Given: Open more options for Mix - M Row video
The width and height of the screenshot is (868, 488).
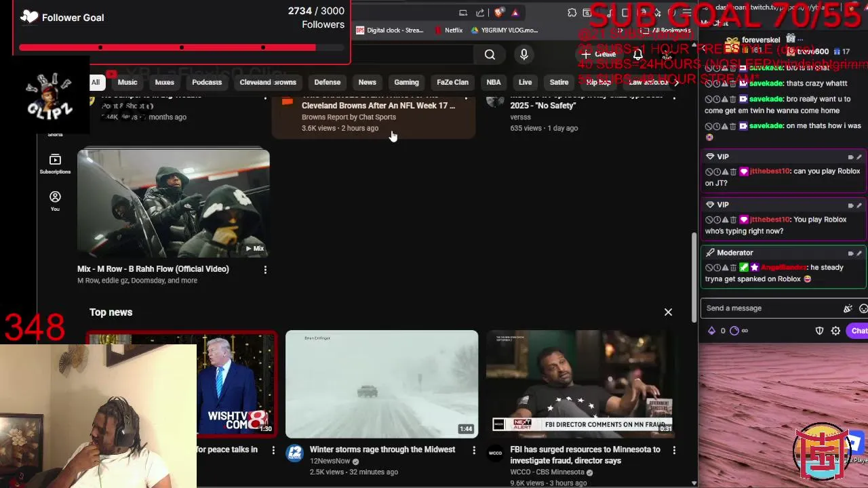Looking at the screenshot, I should click(265, 270).
